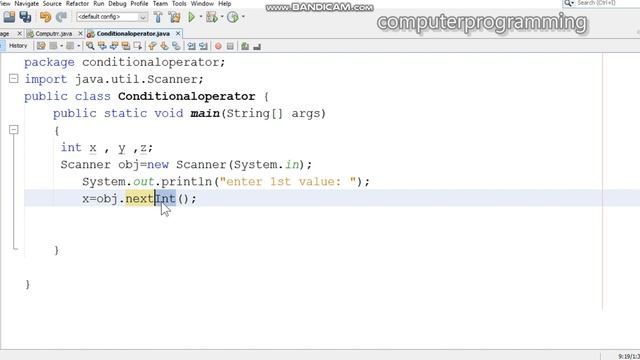Close the Computr.java tab
The height and width of the screenshot is (360, 640).
(80, 33)
